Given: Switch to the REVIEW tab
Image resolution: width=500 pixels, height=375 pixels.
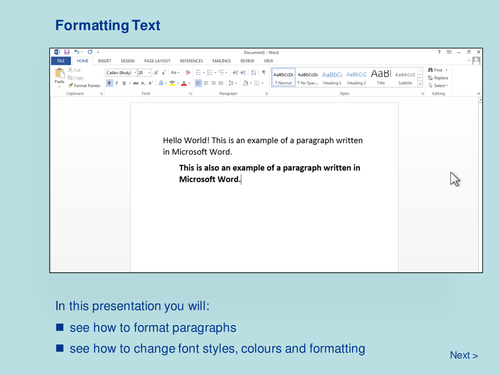Looking at the screenshot, I should tap(247, 61).
